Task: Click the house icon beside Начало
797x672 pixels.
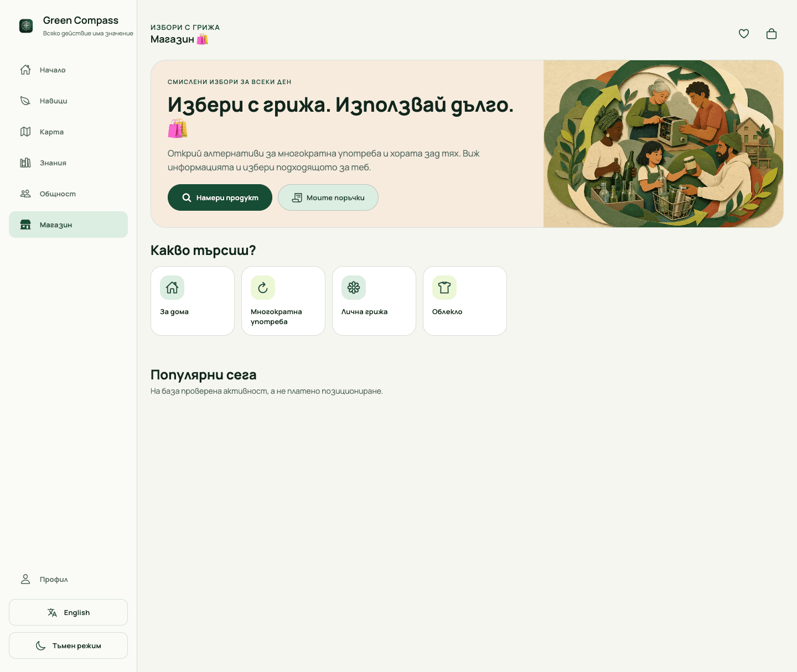Action: [x=25, y=70]
